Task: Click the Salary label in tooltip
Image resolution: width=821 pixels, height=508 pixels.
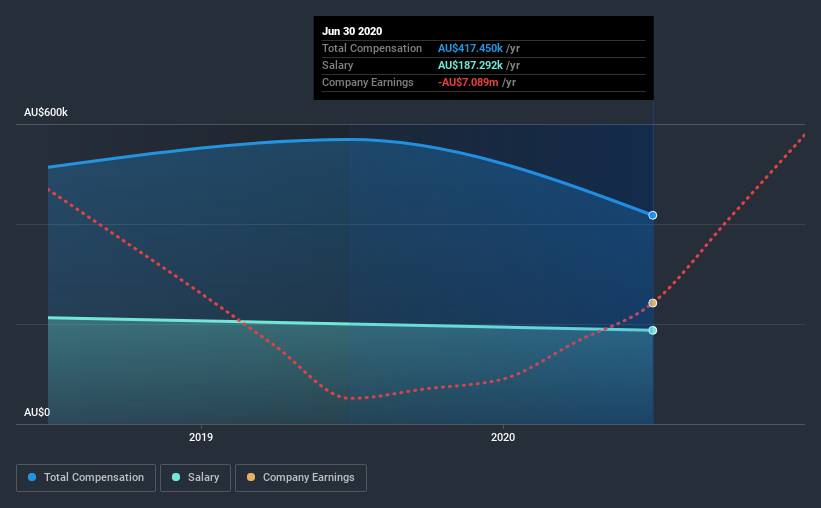Action: tap(338, 65)
